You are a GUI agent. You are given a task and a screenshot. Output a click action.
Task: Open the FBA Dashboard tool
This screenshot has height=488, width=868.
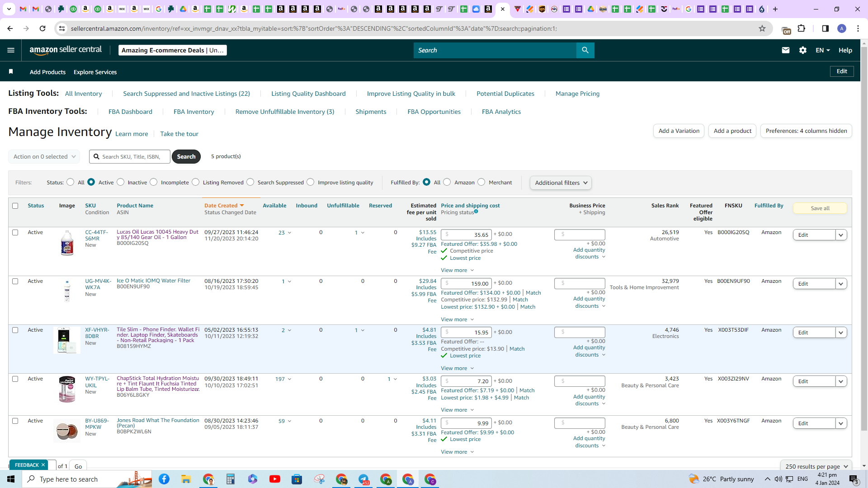pyautogui.click(x=130, y=112)
